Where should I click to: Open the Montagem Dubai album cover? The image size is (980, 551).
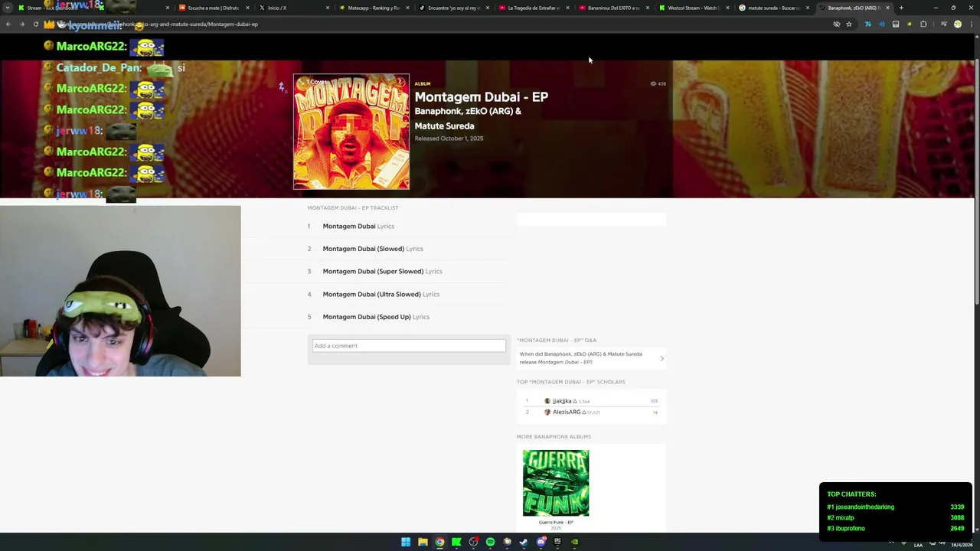(351, 132)
